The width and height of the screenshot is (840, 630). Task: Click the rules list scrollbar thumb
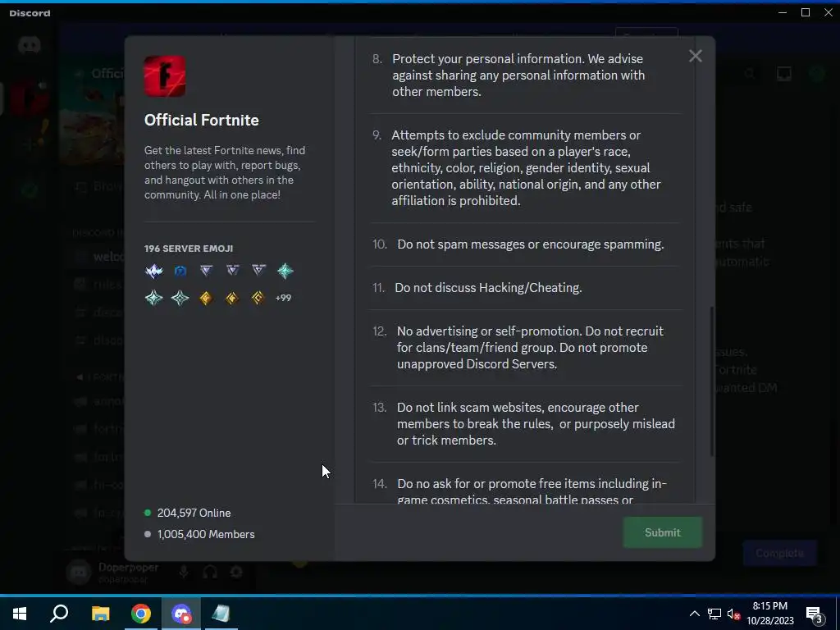pos(712,381)
